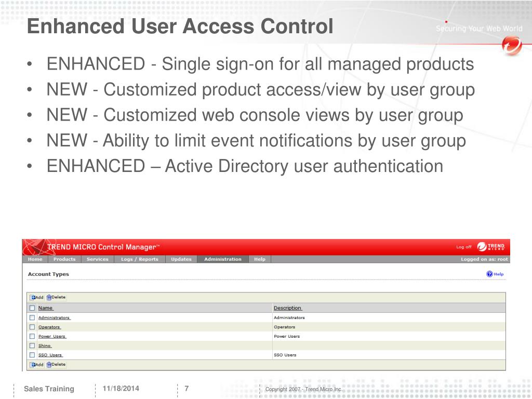Select the Administration menu tab
Screen dimensions: 532x399
coord(223,259)
